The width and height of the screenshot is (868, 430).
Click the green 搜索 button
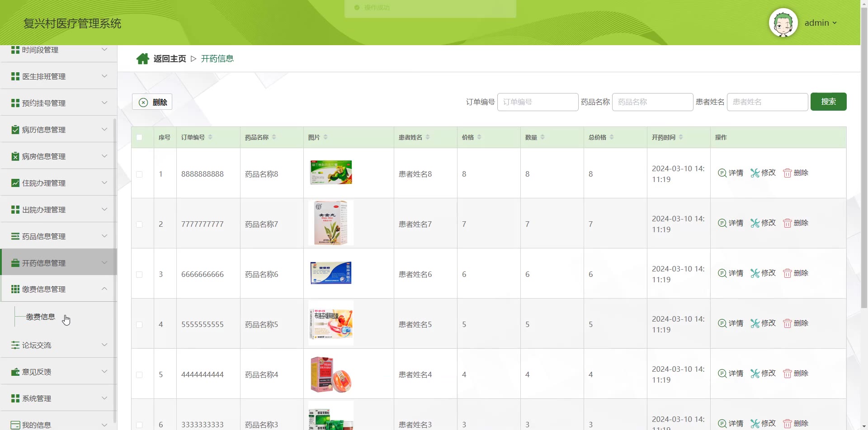point(828,102)
